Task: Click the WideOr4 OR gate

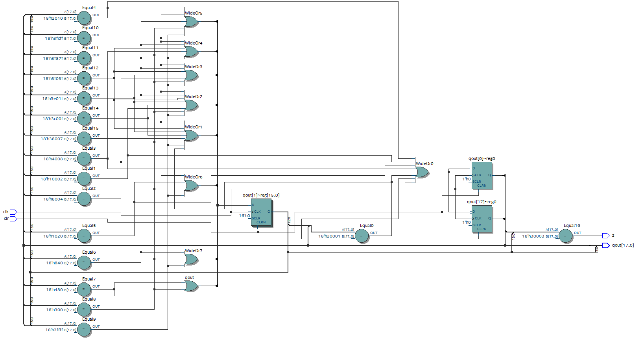Action: click(x=191, y=52)
